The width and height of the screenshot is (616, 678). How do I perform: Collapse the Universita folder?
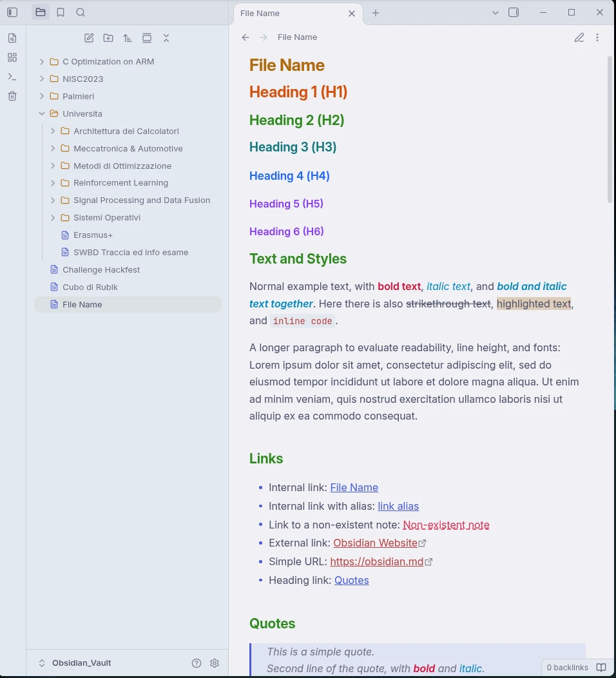(x=42, y=113)
